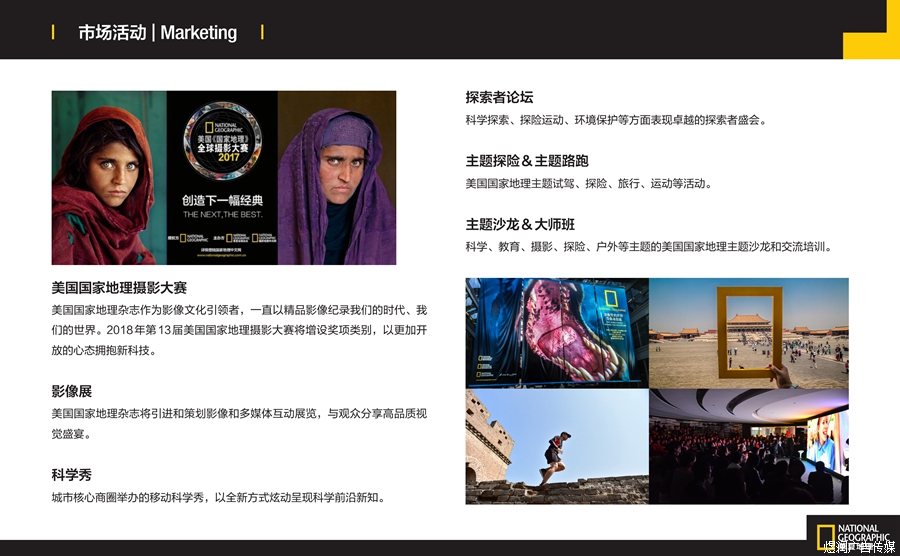Click THE NEXT, THE BEST tagline
Image resolution: width=900 pixels, height=556 pixels.
pos(223,215)
